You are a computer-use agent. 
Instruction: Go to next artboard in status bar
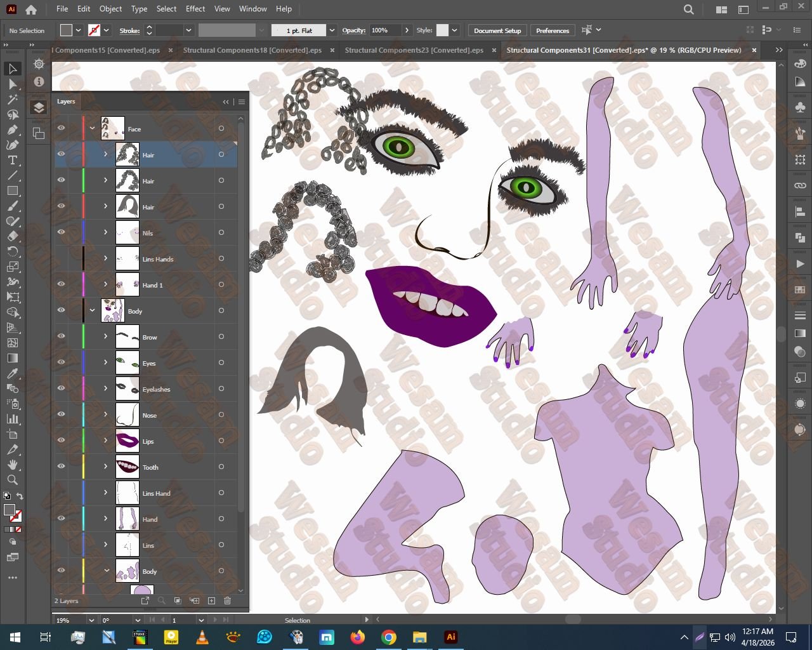[x=216, y=620]
